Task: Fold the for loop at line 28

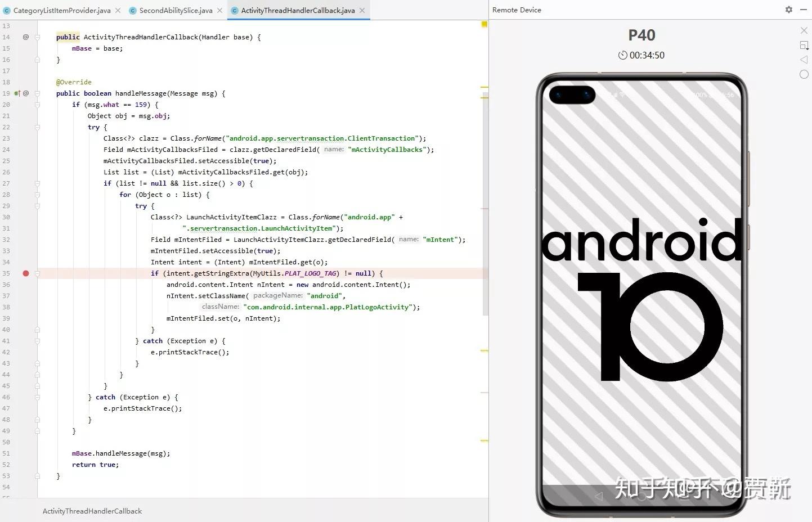Action: point(38,195)
